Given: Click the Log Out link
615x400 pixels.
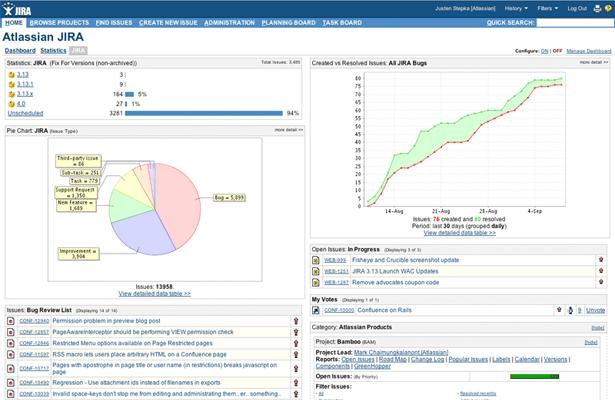Looking at the screenshot, I should (577, 8).
